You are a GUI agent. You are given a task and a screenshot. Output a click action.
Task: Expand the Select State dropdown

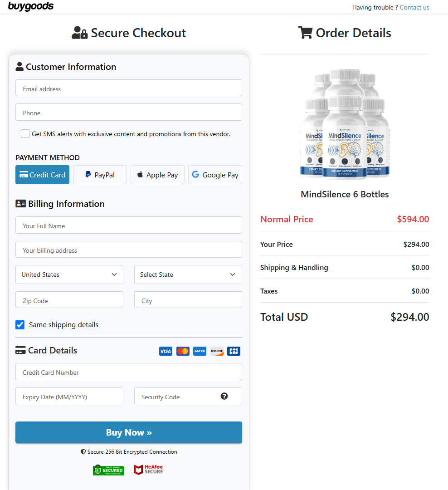coord(188,274)
